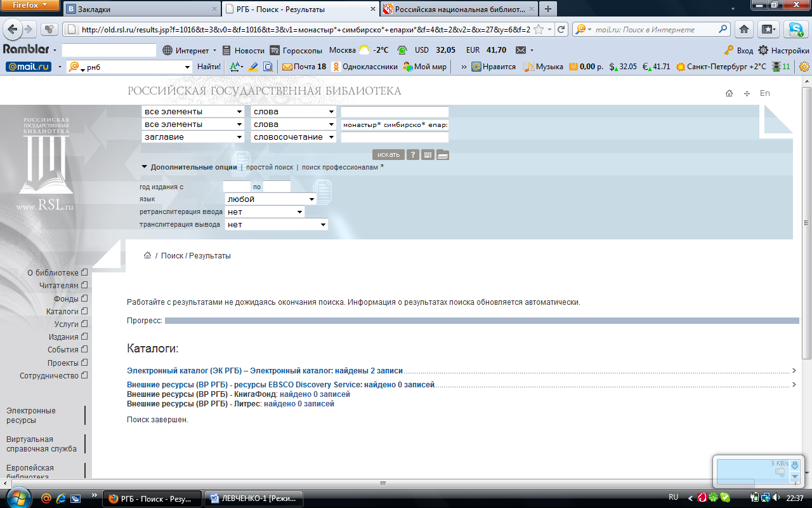Open the 'заглавие' field dropdown

coord(193,137)
